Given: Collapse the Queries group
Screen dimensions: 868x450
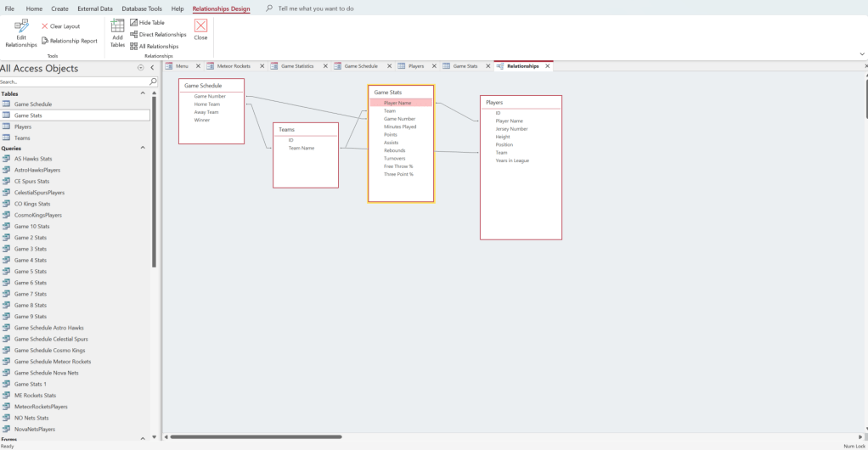Looking at the screenshot, I should pos(143,148).
